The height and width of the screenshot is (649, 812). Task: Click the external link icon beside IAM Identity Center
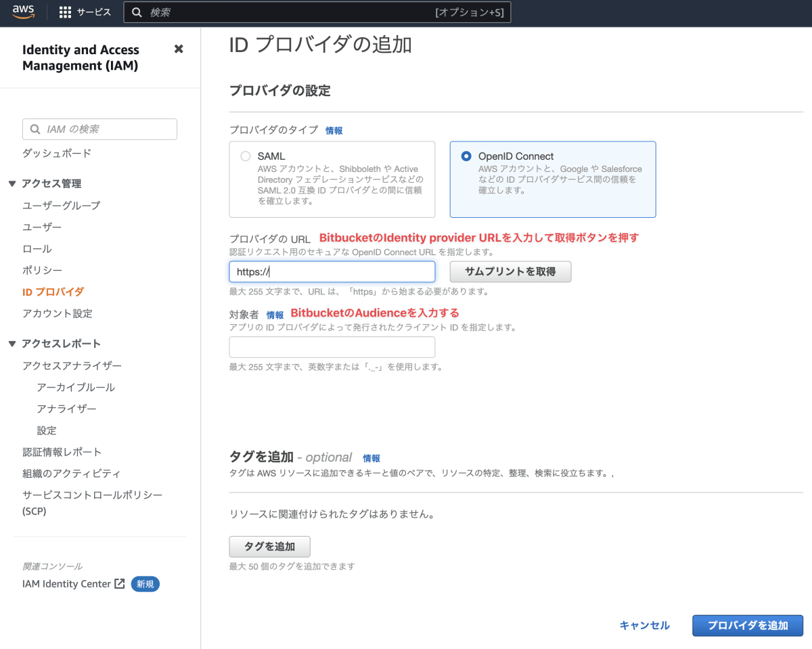coord(120,583)
